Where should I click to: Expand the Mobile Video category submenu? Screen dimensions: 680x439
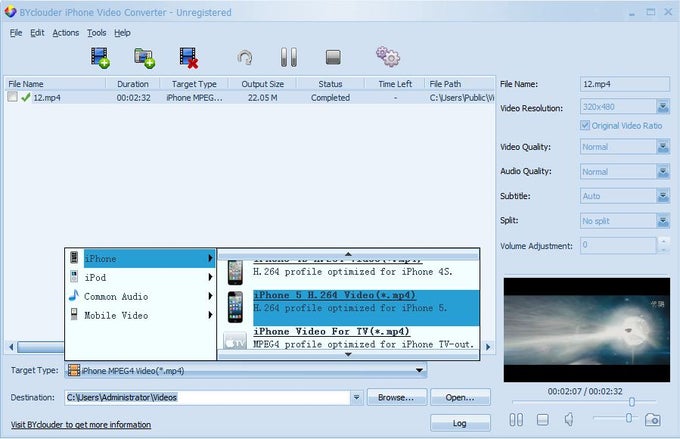click(210, 315)
